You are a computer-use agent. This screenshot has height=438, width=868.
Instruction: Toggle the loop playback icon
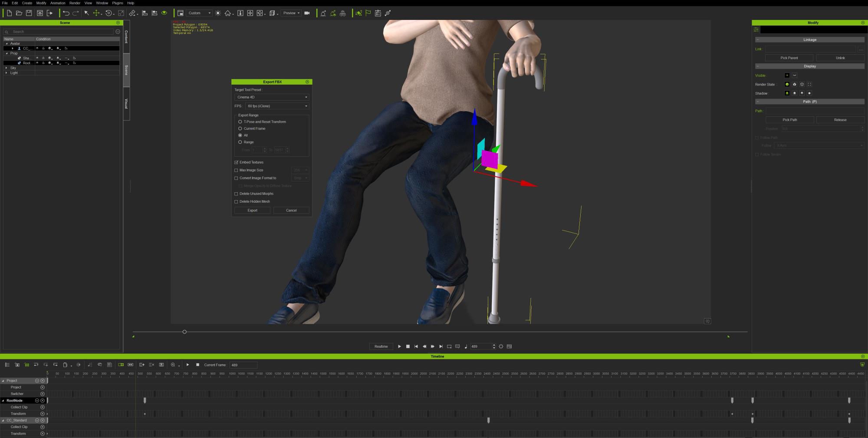(x=449, y=346)
